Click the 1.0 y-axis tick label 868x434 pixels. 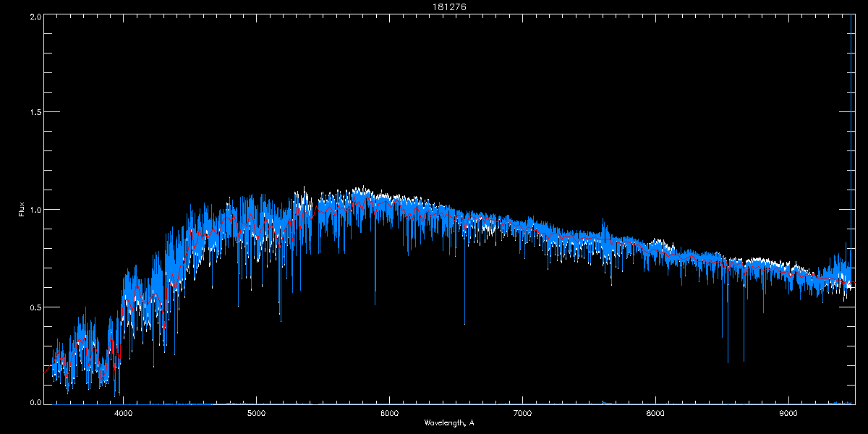pos(34,210)
